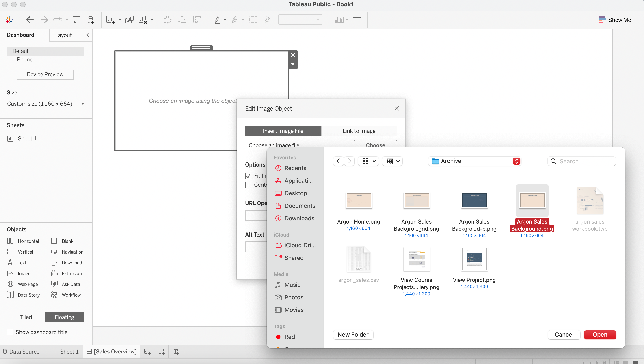Open the Archive folder location dropdown
The width and height of the screenshot is (644, 364).
click(x=475, y=161)
